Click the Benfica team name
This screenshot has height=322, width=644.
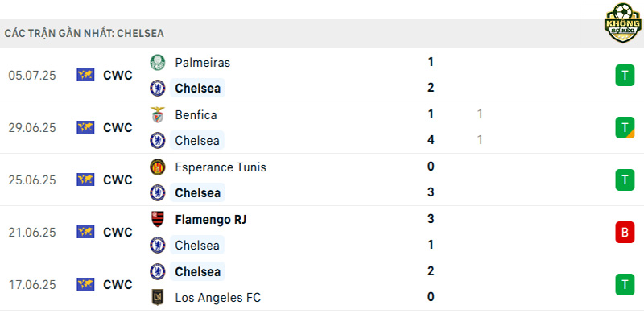click(196, 115)
